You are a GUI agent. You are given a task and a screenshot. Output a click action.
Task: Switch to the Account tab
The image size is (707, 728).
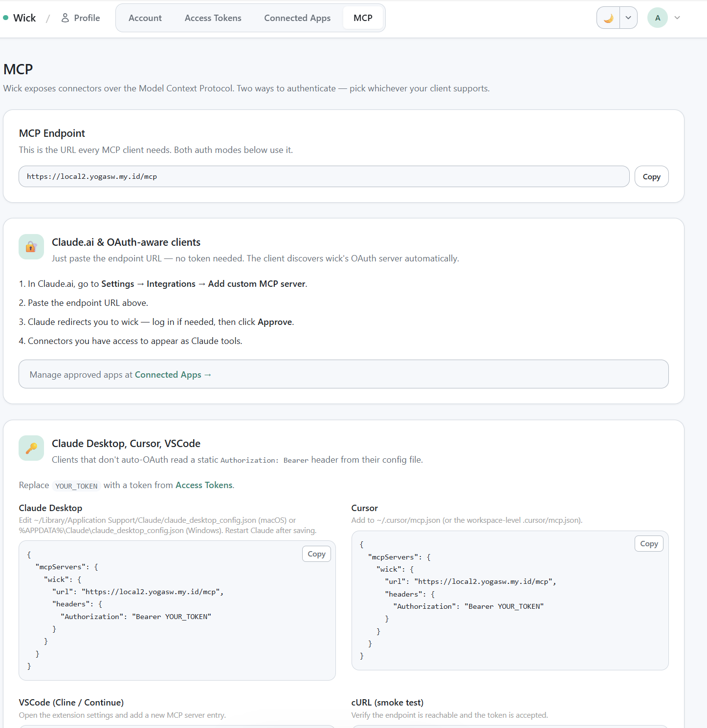(145, 18)
